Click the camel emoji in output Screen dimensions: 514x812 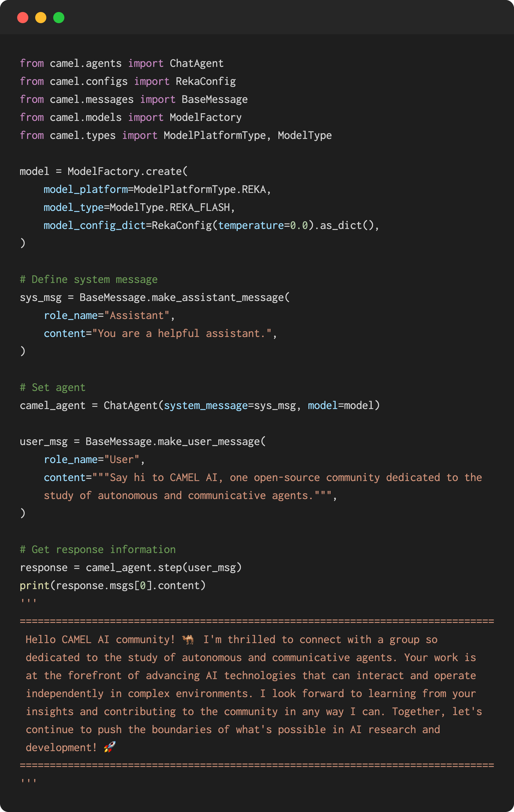[x=188, y=639]
